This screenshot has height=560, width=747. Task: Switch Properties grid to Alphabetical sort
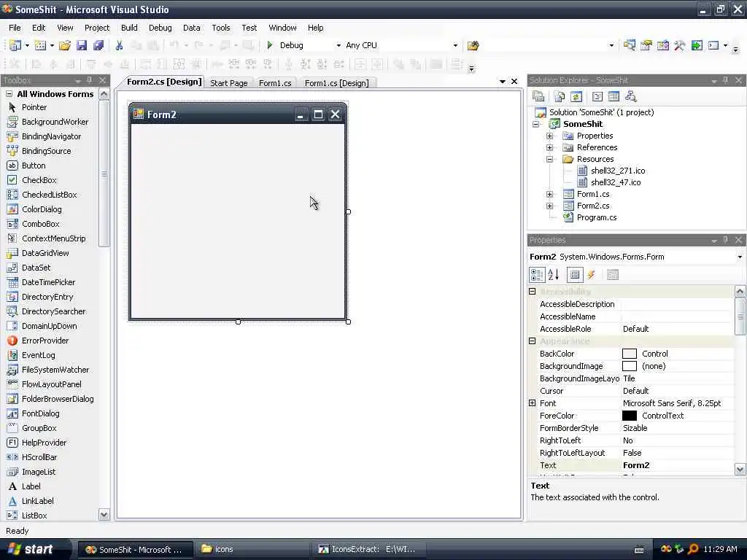pos(554,275)
